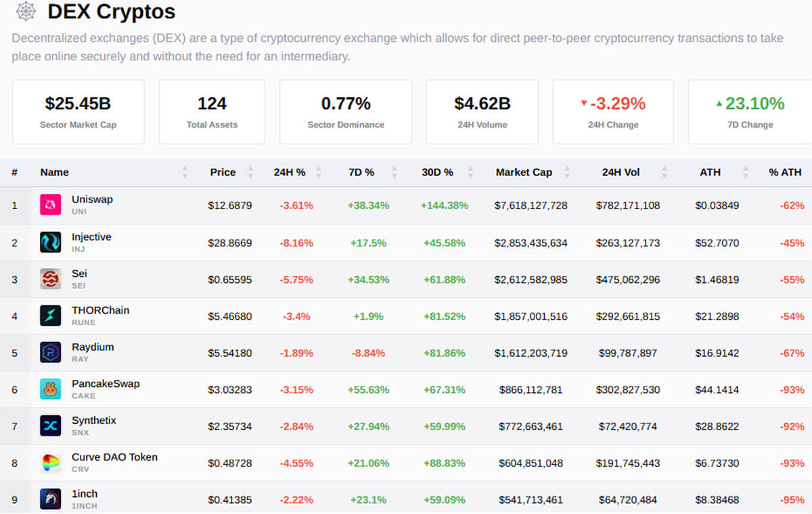This screenshot has height=514, width=812.
Task: Click the DEX Cryptos web icon in header
Action: pyautogui.click(x=26, y=12)
